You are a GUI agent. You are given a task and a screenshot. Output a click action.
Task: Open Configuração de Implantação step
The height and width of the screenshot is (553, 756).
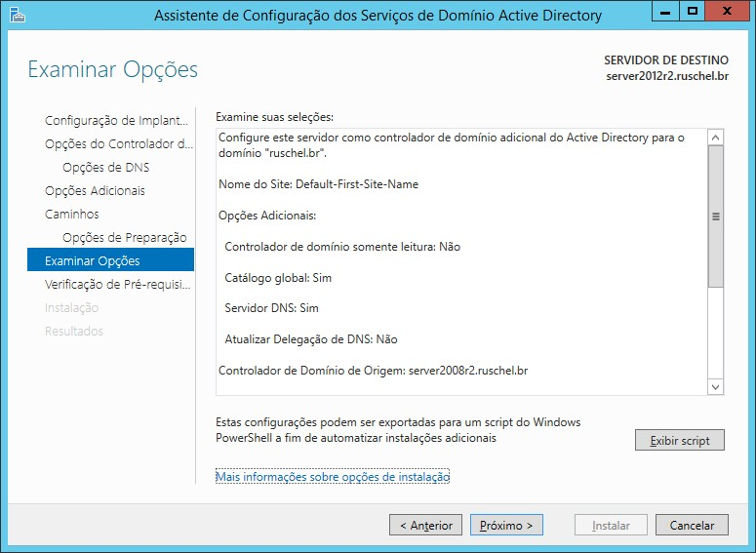pyautogui.click(x=116, y=121)
